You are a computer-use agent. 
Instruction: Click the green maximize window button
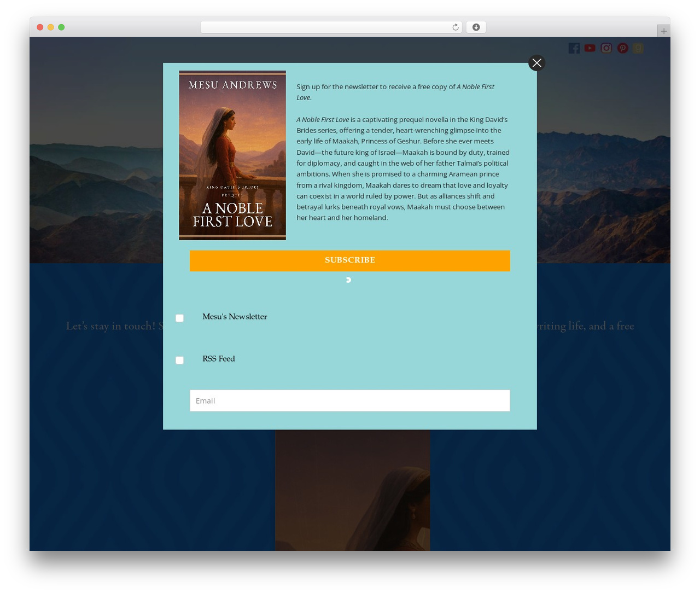61,27
